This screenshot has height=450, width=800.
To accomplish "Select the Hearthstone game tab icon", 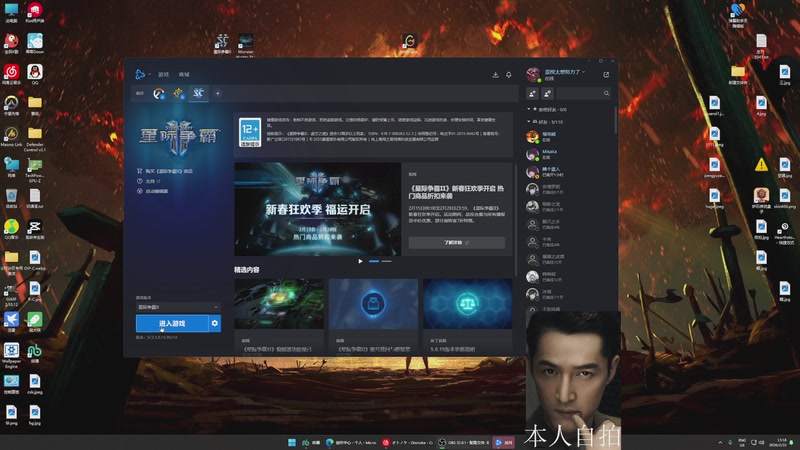I will pos(179,93).
